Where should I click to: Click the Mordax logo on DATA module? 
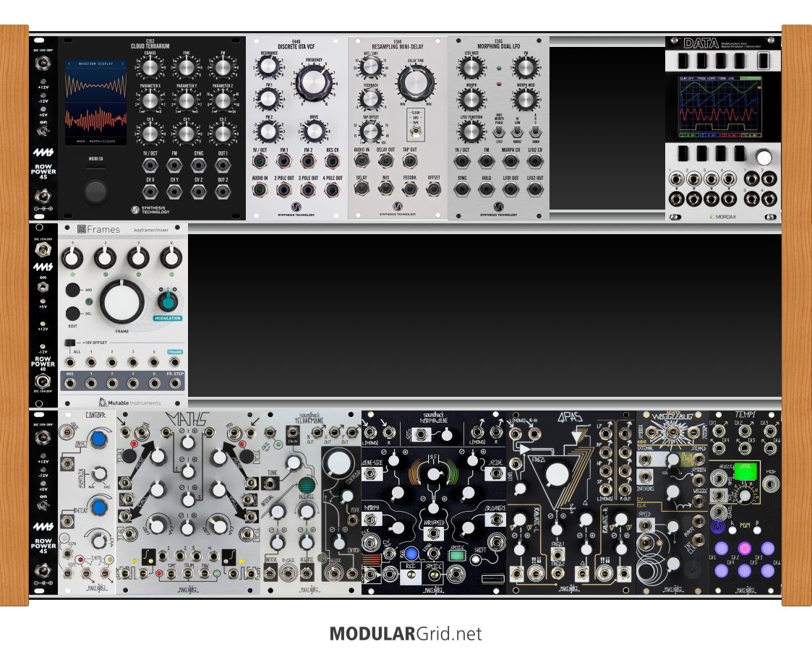(x=723, y=217)
